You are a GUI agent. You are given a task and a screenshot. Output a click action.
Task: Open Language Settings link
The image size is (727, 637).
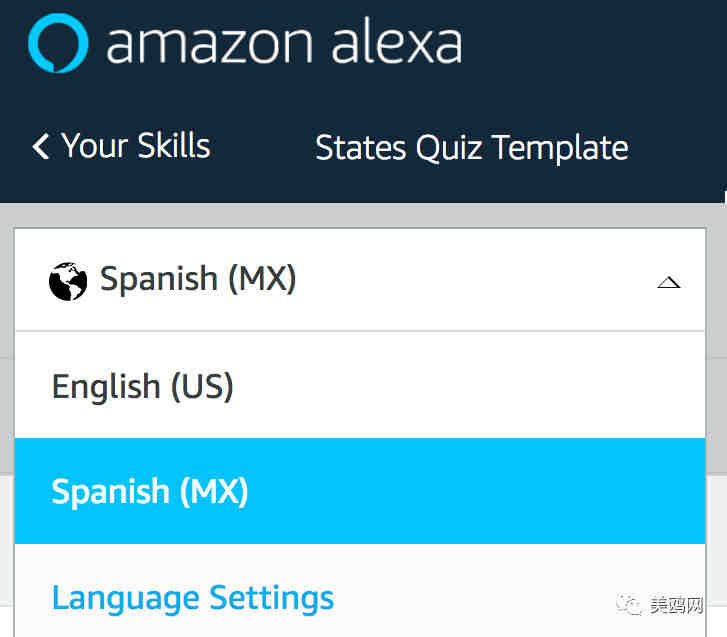tap(192, 599)
